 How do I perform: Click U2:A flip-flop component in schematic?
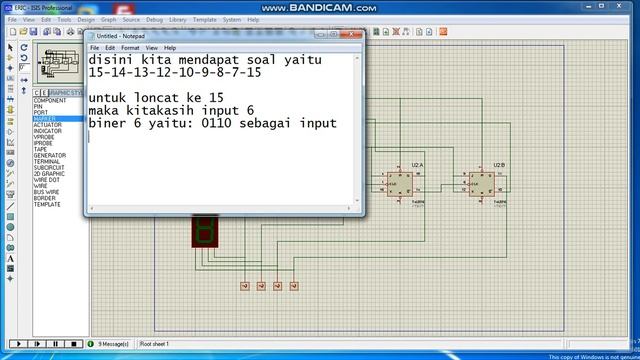pyautogui.click(x=400, y=184)
